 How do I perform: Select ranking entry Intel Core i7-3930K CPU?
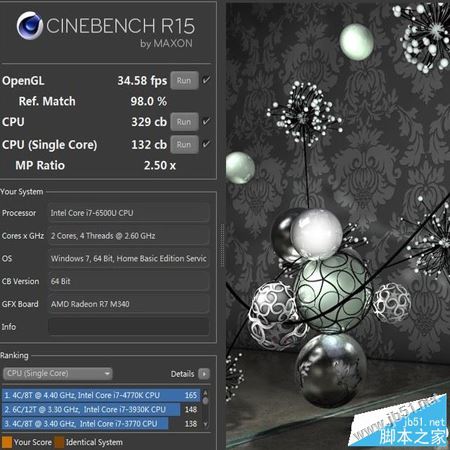click(101, 409)
